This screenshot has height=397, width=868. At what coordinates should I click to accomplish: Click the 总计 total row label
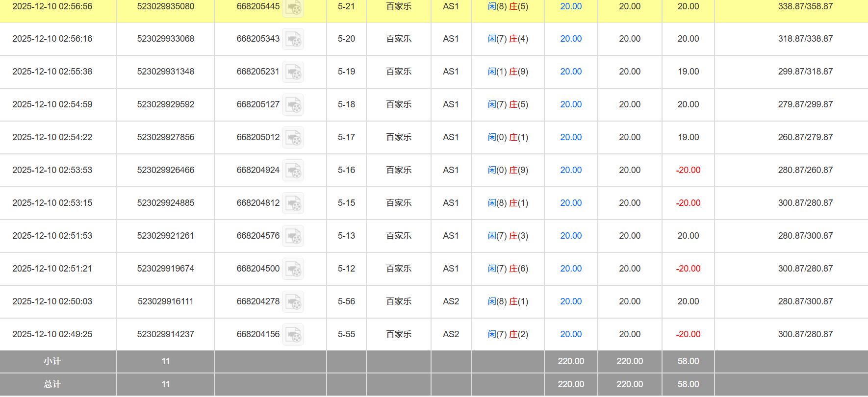click(52, 384)
